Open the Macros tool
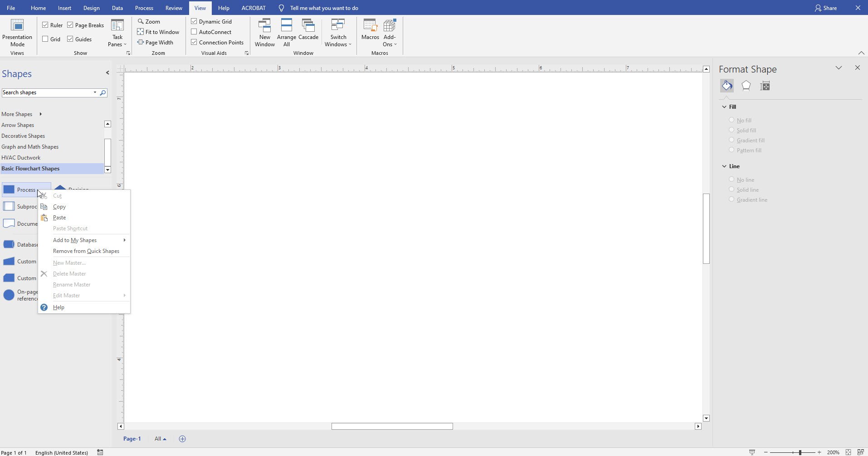 point(370,32)
